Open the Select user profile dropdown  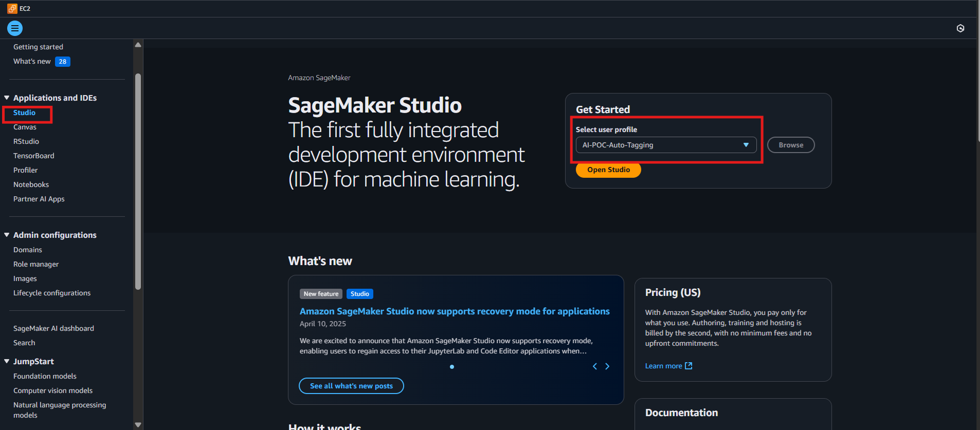[x=666, y=145]
